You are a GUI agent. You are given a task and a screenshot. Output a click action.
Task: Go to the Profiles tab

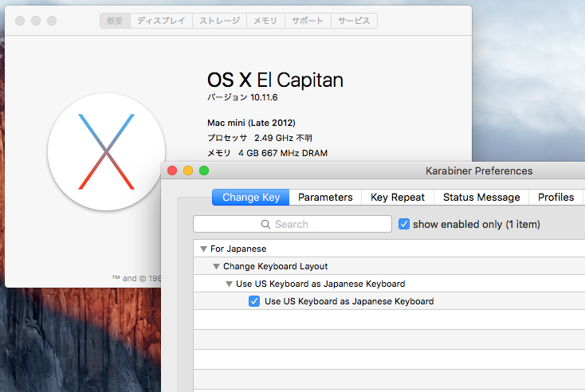click(x=556, y=198)
